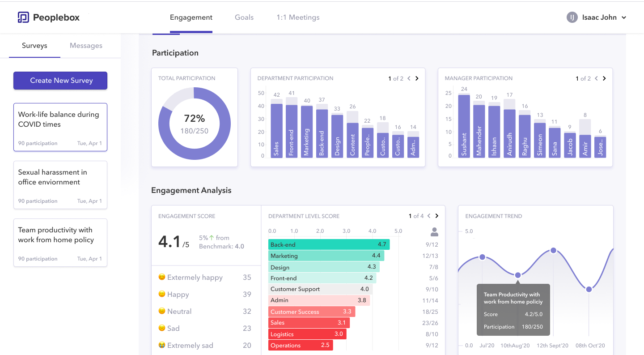Viewport: 644px width, 355px height.
Task: Click the Marketing department participation bar
Action: click(x=307, y=132)
